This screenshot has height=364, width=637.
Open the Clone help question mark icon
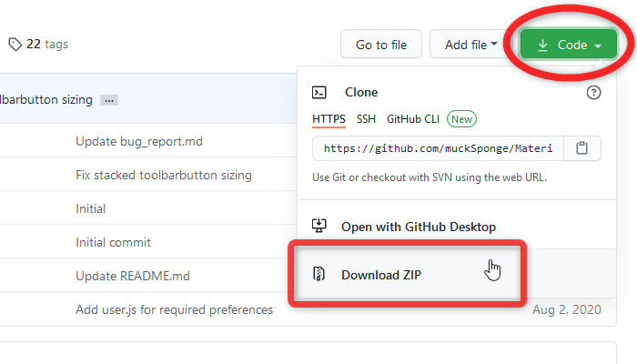click(593, 93)
